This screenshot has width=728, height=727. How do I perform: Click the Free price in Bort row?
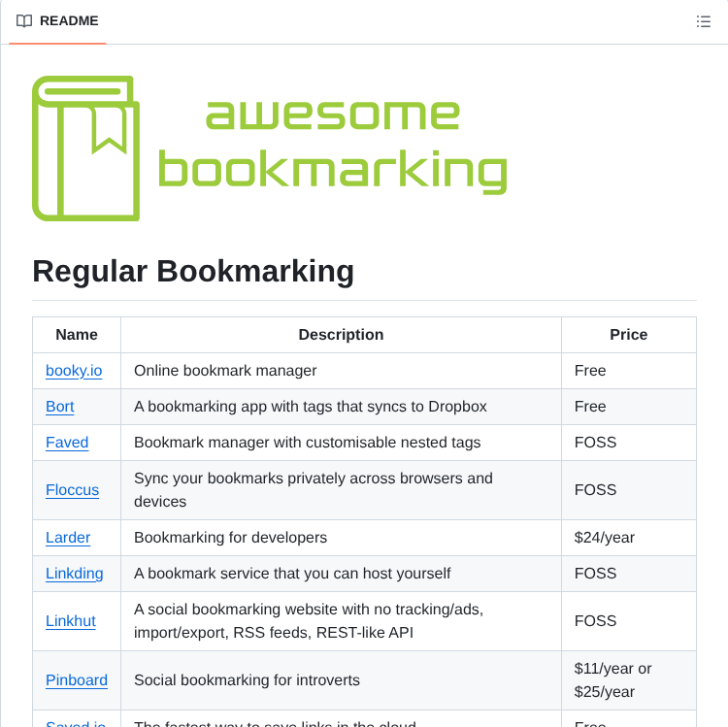(590, 407)
